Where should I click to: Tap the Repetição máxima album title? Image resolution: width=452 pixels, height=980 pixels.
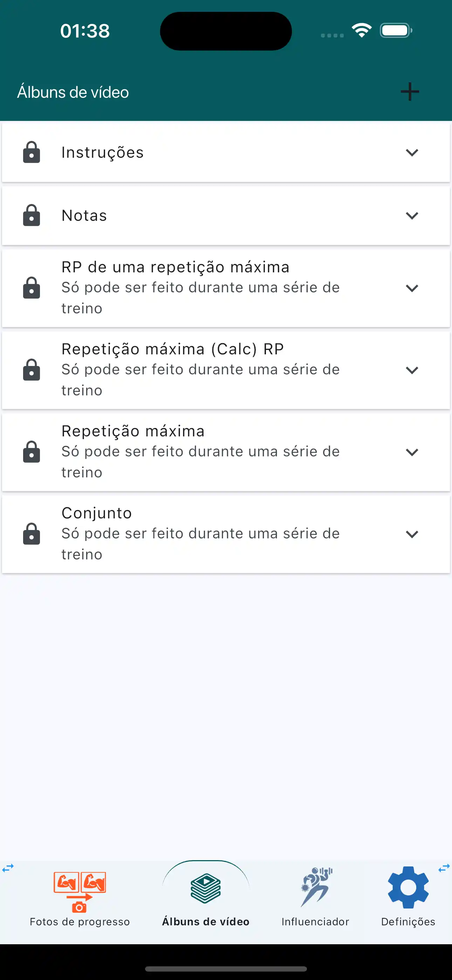point(133,431)
